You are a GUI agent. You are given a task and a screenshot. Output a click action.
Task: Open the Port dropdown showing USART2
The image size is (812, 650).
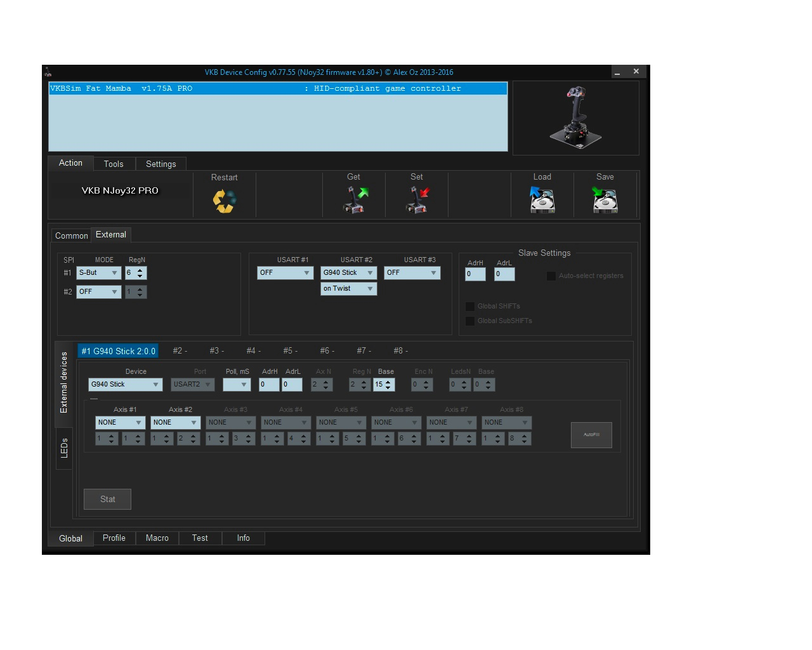click(x=193, y=385)
